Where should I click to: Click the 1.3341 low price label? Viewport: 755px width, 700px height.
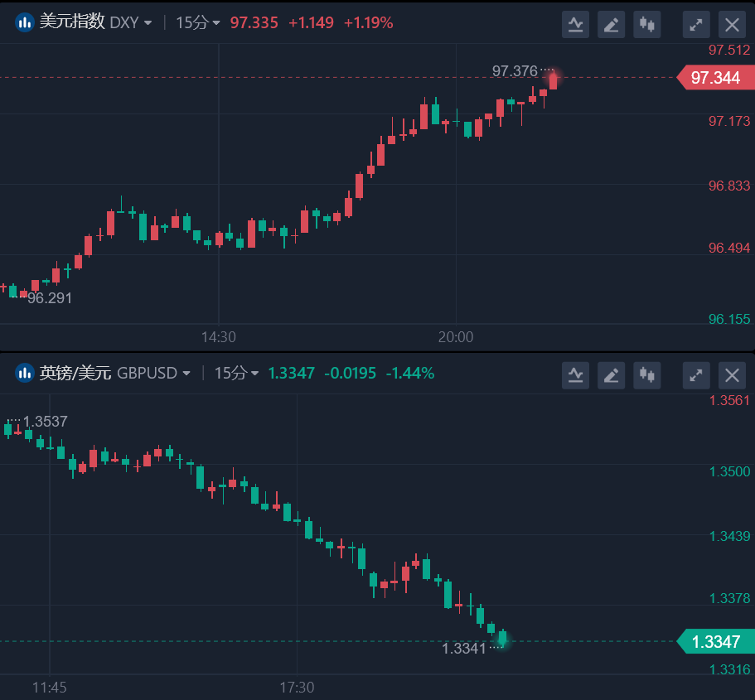tap(463, 649)
